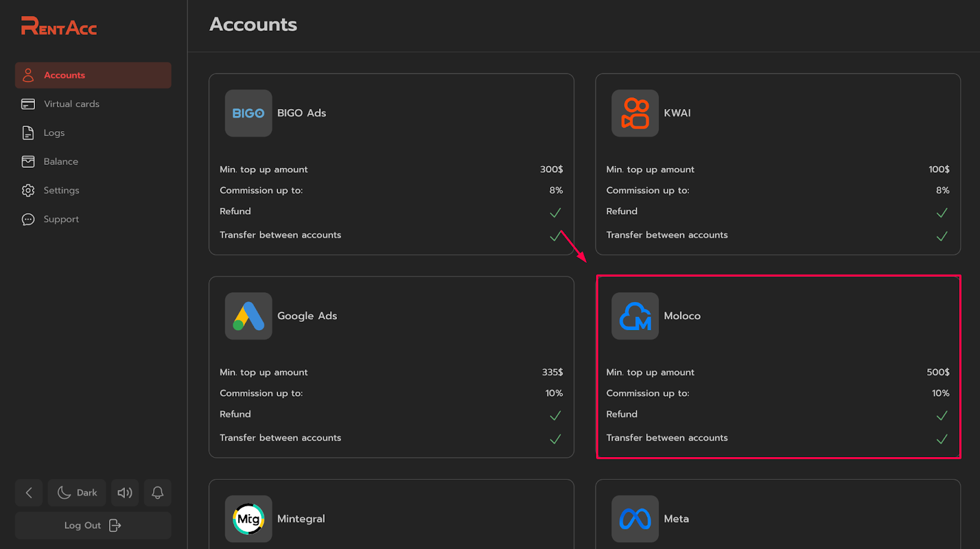Click Moloco Transfer between accounts label
This screenshot has height=549, width=980.
tap(667, 438)
